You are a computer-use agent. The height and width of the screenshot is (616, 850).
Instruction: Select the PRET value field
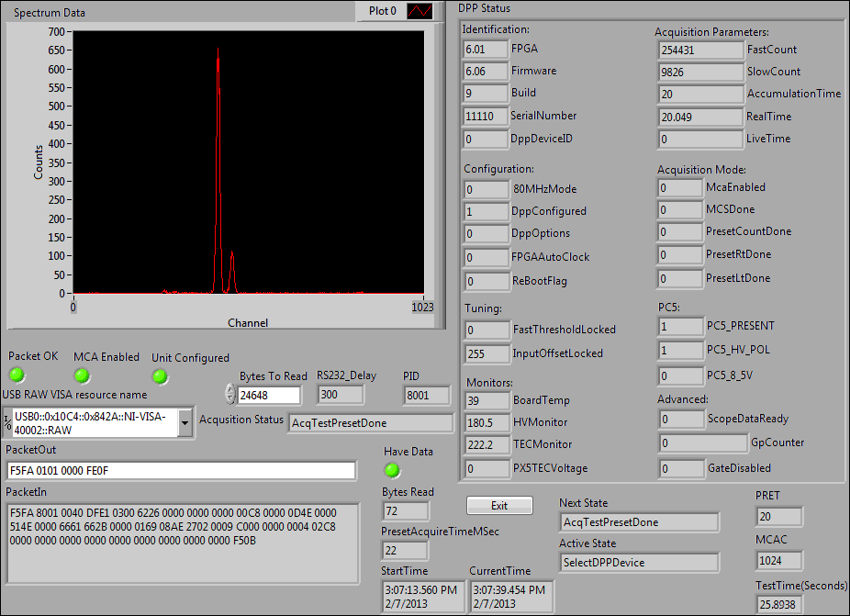click(779, 516)
